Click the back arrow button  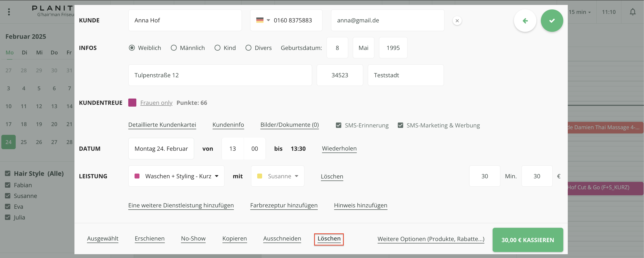(525, 21)
